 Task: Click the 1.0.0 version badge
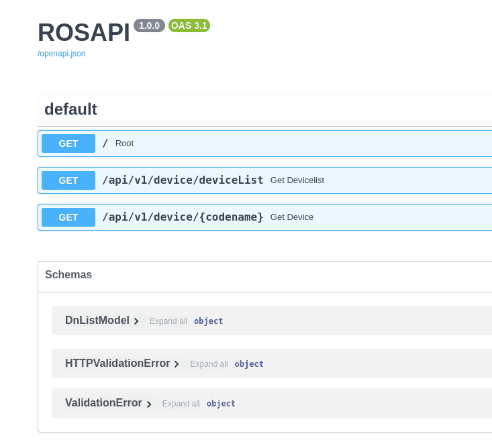coord(149,25)
